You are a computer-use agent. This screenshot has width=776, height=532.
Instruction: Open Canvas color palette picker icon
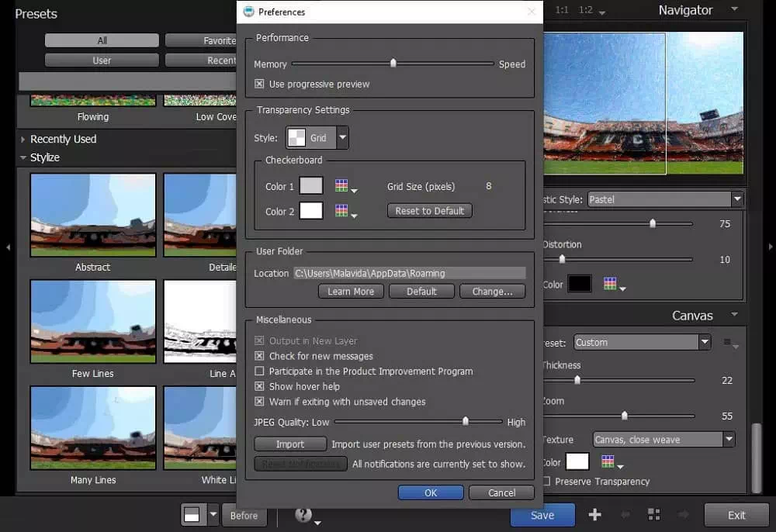611,461
